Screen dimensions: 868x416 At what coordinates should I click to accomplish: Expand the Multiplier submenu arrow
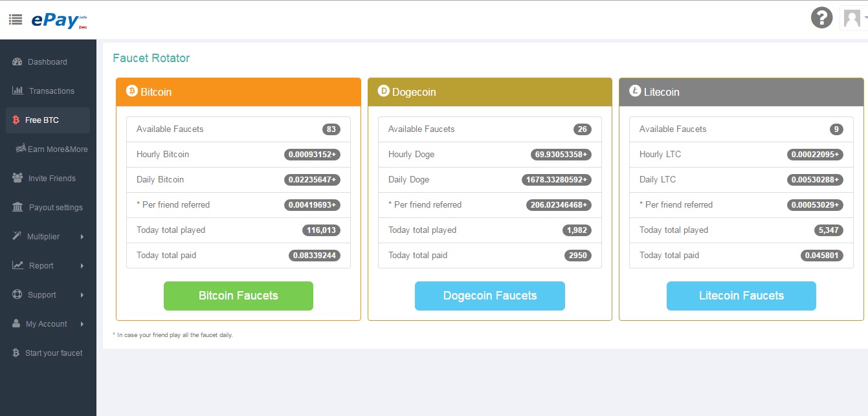[x=82, y=237]
